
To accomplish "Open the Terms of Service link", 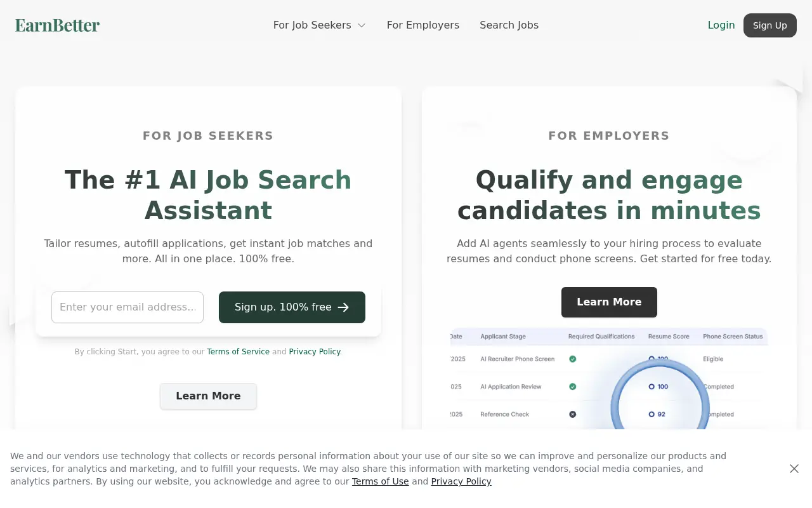I will (238, 351).
